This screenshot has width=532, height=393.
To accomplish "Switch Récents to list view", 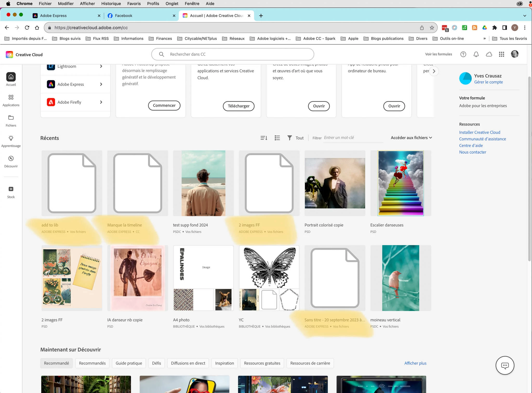I will 277,138.
